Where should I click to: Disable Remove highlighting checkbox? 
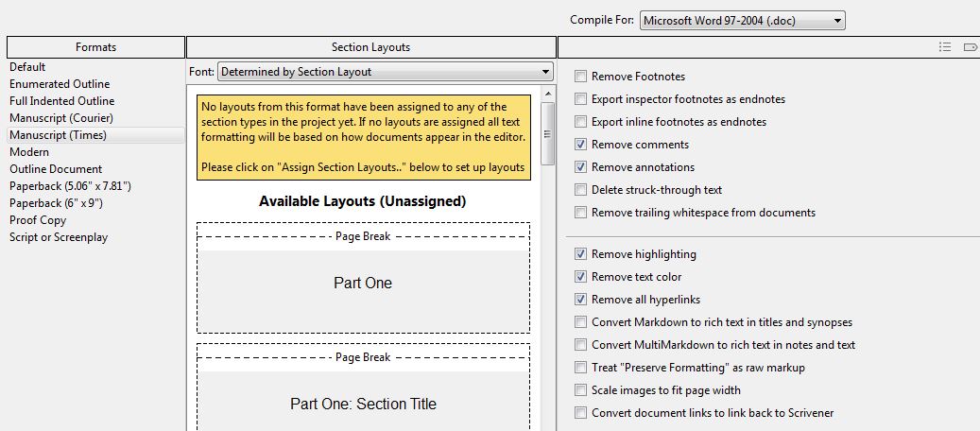coord(580,254)
